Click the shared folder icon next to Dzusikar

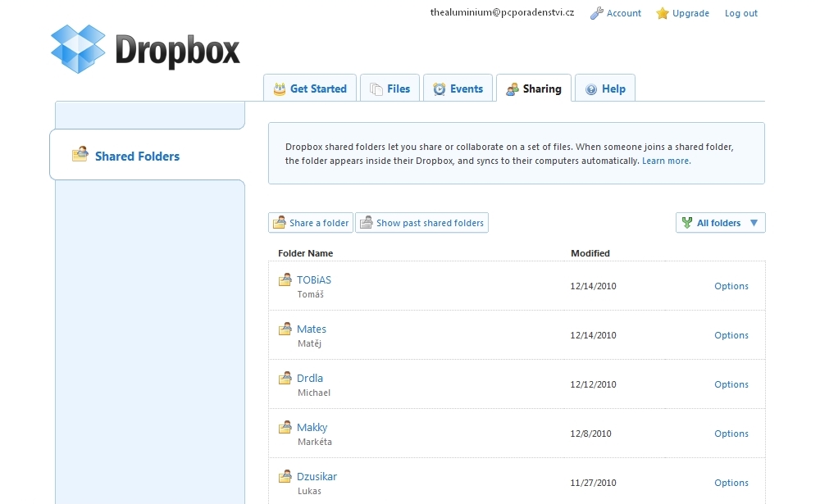285,476
